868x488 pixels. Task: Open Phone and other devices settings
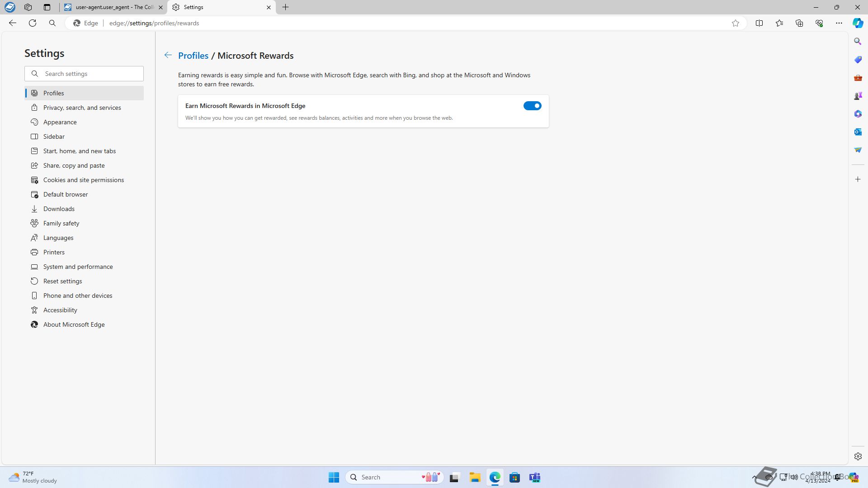(x=84, y=296)
